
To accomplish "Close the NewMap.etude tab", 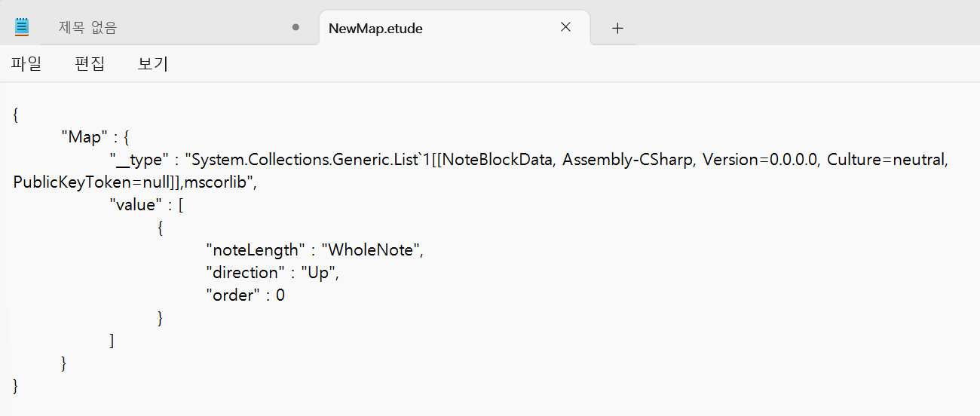I will point(565,27).
